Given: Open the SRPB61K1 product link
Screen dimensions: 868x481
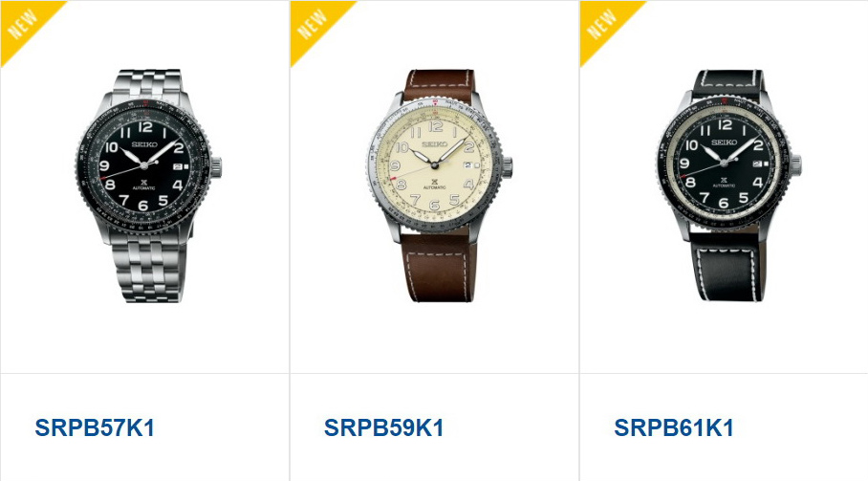Looking at the screenshot, I should click(674, 427).
